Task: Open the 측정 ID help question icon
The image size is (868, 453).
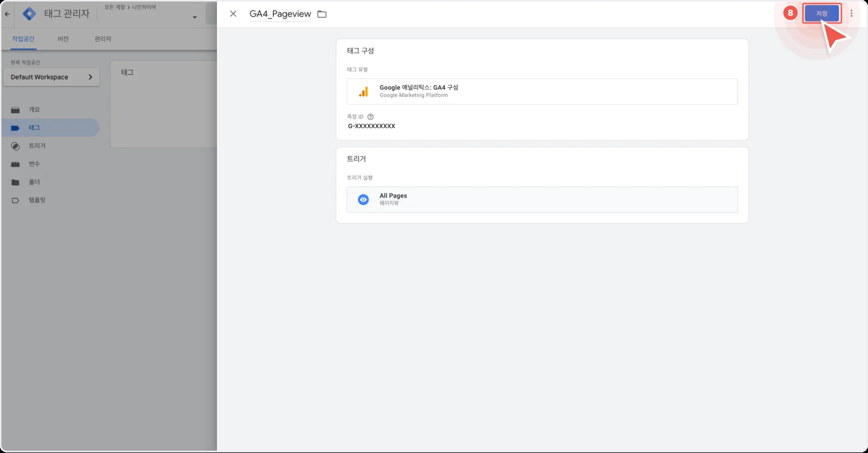Action: [371, 117]
